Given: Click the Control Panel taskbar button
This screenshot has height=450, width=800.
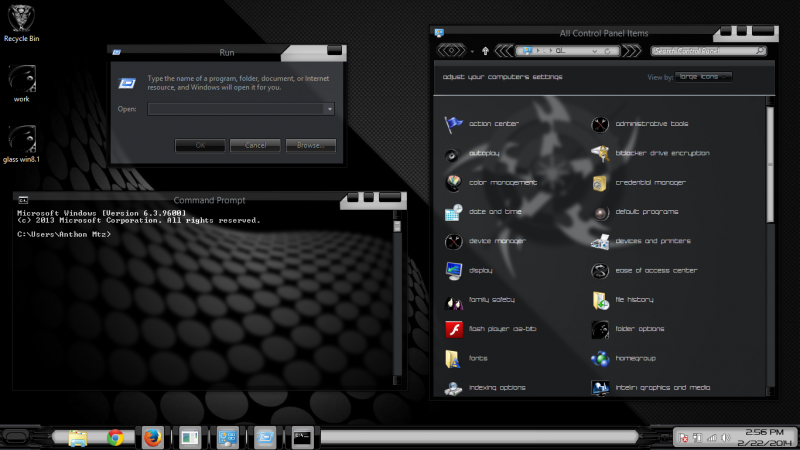Looking at the screenshot, I should (228, 438).
